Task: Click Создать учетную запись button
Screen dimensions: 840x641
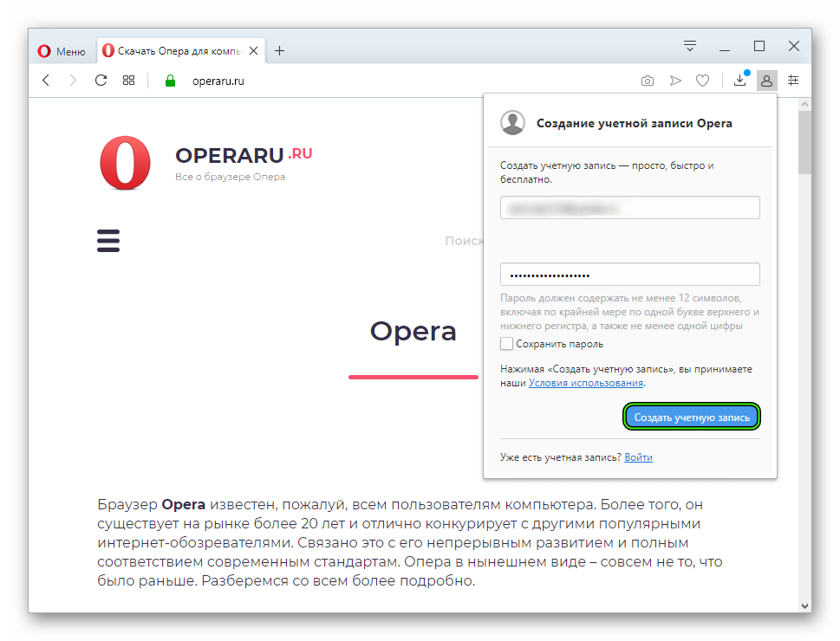Action: pyautogui.click(x=692, y=417)
